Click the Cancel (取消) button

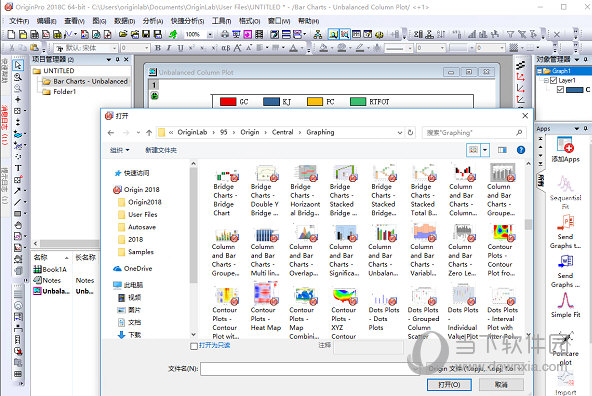point(501,385)
